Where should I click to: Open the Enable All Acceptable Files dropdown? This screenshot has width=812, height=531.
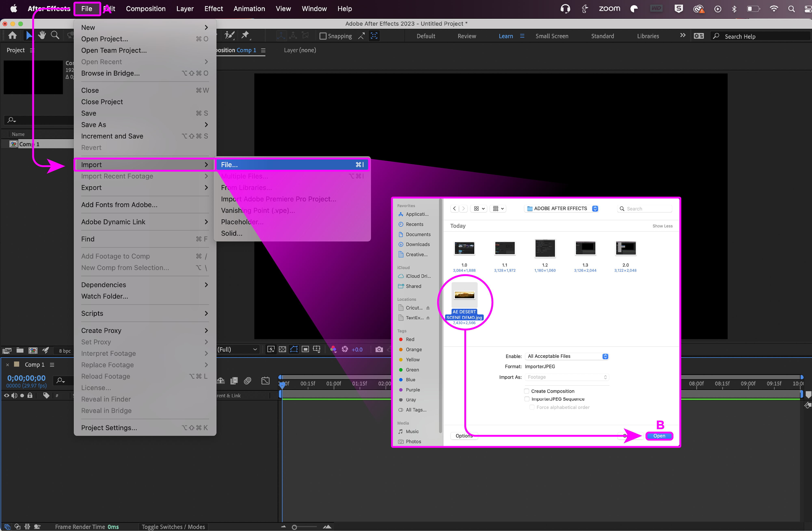(x=566, y=356)
